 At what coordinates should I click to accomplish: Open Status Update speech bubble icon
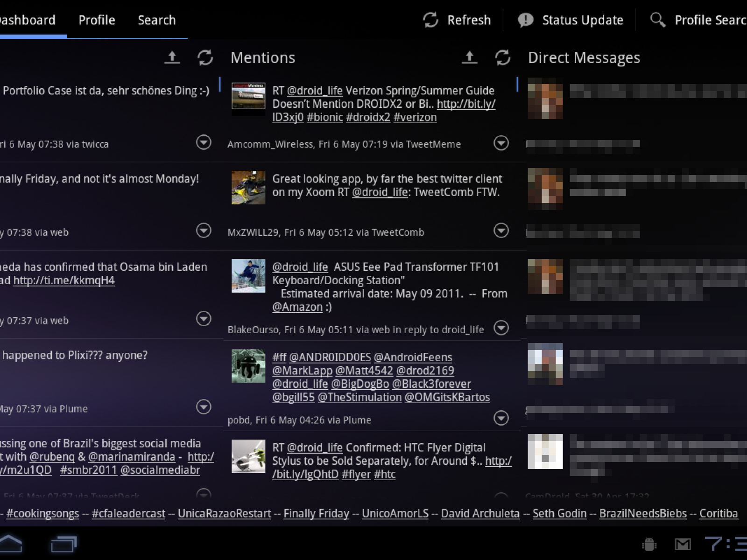(526, 20)
